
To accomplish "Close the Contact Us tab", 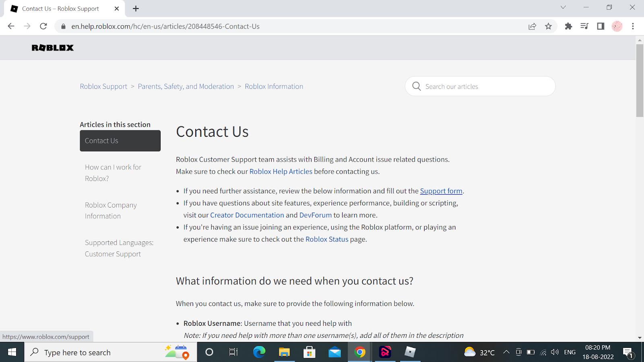I will point(117,8).
